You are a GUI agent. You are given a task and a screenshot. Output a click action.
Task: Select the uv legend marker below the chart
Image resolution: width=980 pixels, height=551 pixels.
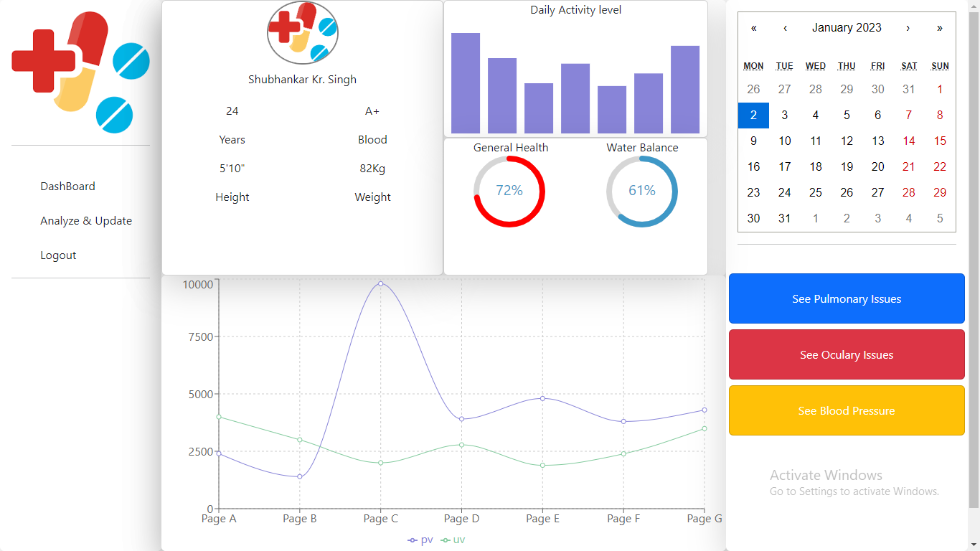point(446,540)
